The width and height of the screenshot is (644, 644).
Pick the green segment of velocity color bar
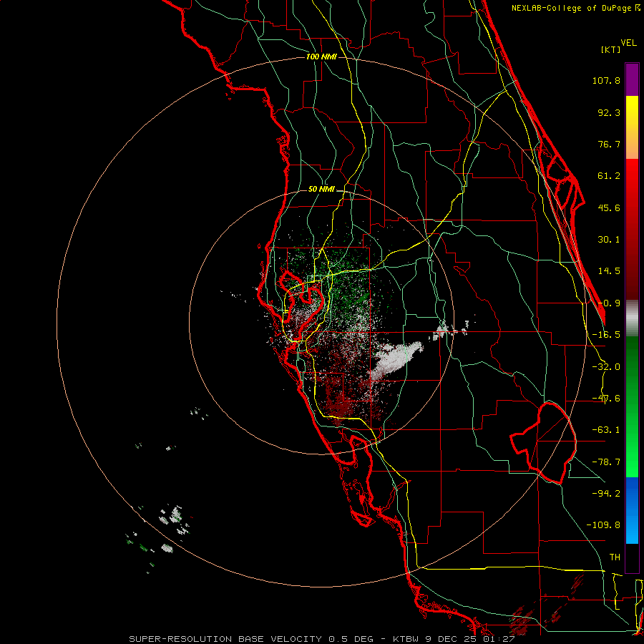(632, 406)
